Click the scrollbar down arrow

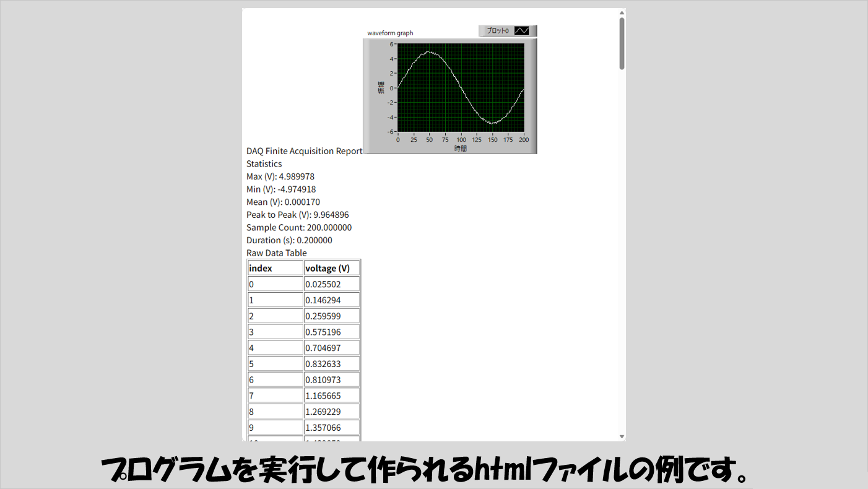[x=622, y=437]
